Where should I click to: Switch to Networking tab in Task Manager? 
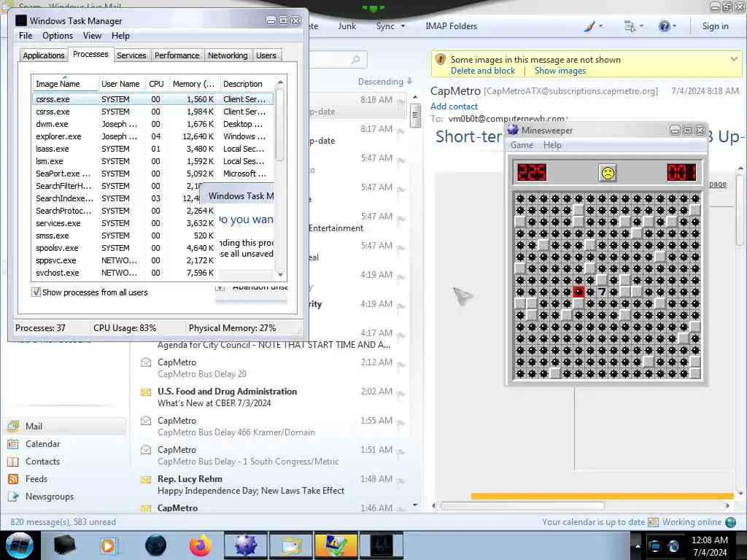[228, 55]
